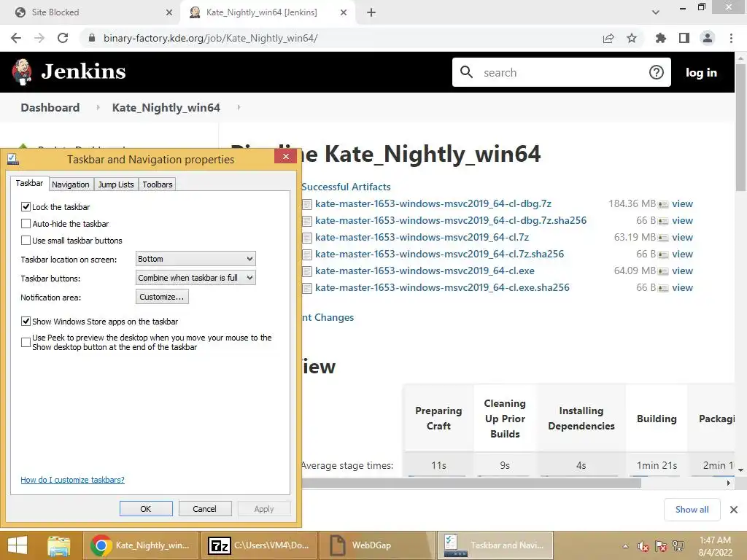Image resolution: width=747 pixels, height=560 pixels.
Task: Click OK in Taskbar properties dialog
Action: [146, 508]
